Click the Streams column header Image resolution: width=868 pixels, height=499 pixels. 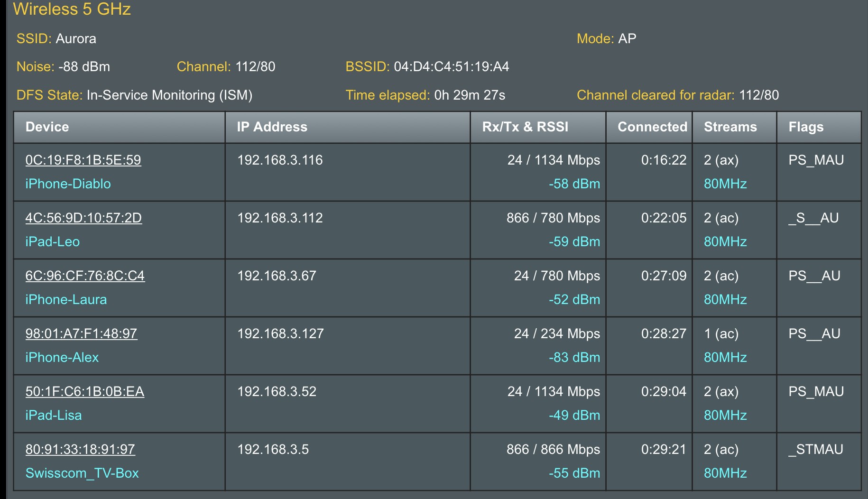(x=730, y=127)
